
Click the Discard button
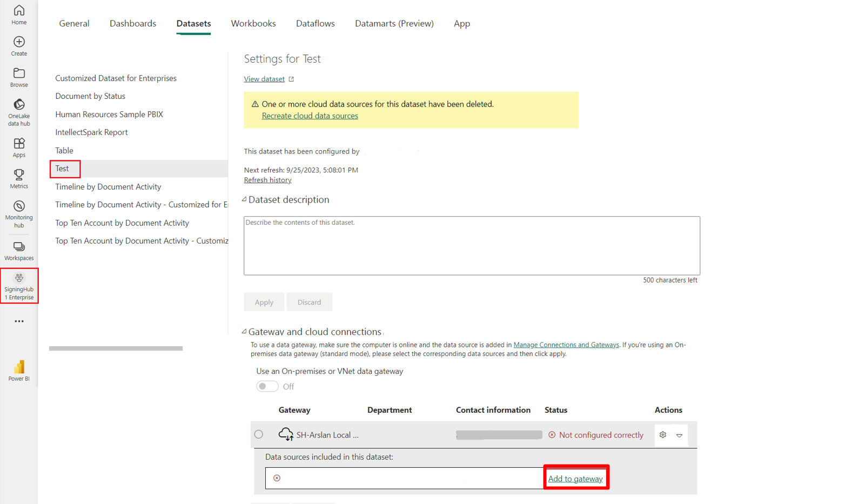(309, 302)
